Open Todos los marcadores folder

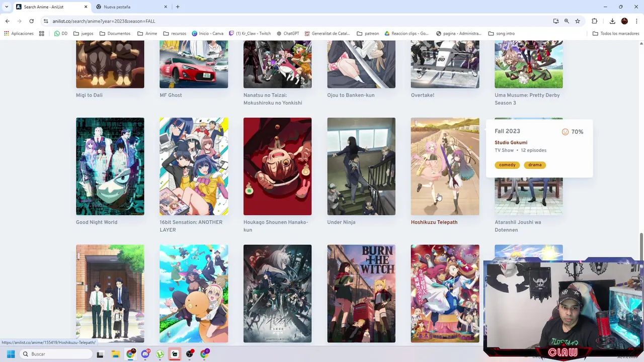tap(616, 34)
